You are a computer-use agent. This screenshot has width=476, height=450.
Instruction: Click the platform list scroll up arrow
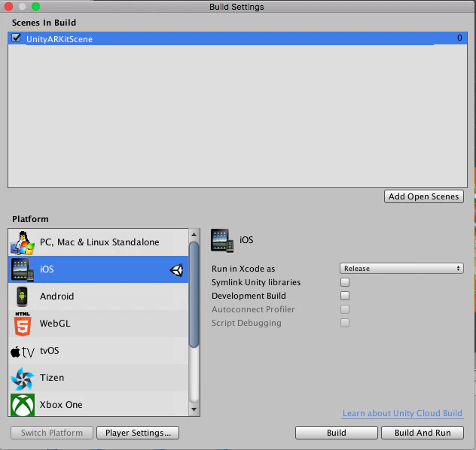[x=194, y=235]
